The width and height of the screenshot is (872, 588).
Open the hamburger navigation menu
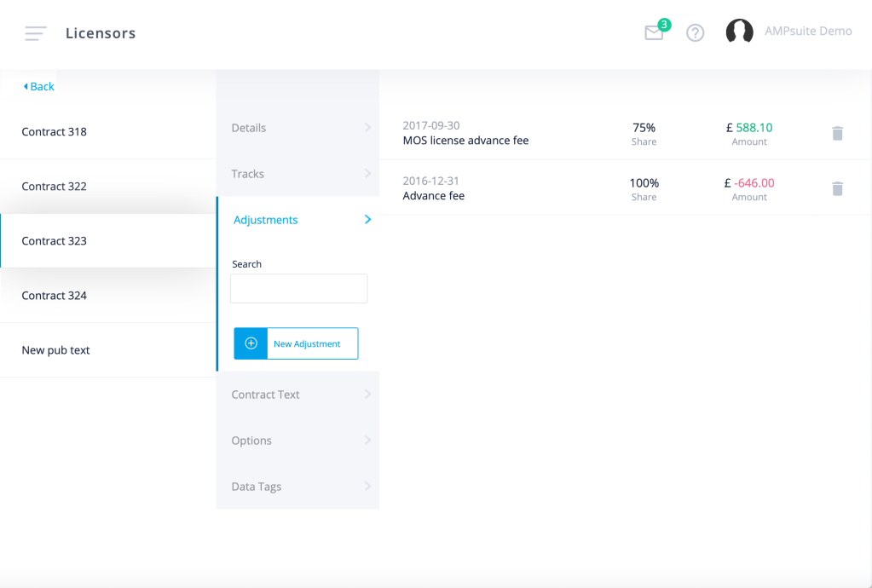pos(36,33)
